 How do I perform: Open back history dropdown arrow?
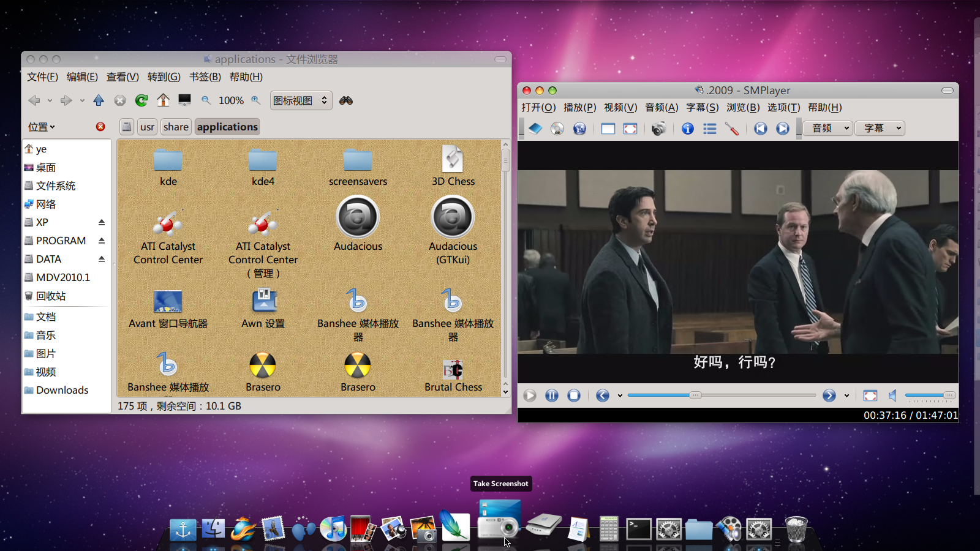tap(50, 101)
